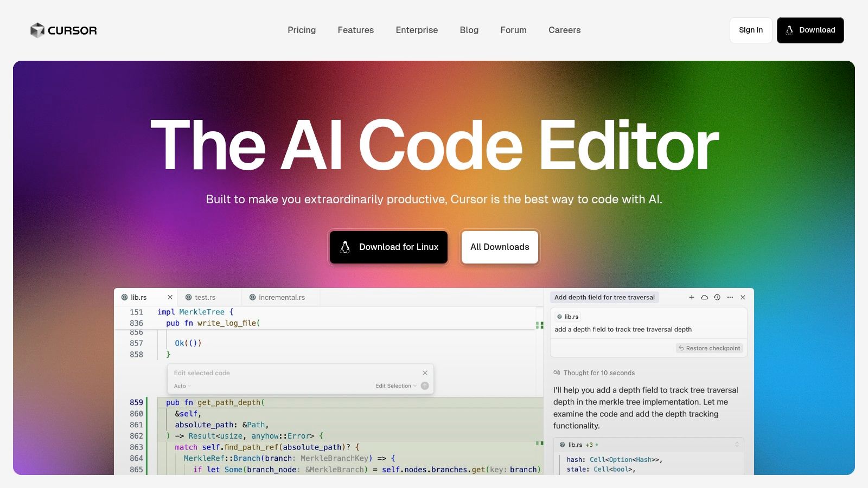Switch to the test.rs tab
This screenshot has height=488, width=868.
coord(210,297)
